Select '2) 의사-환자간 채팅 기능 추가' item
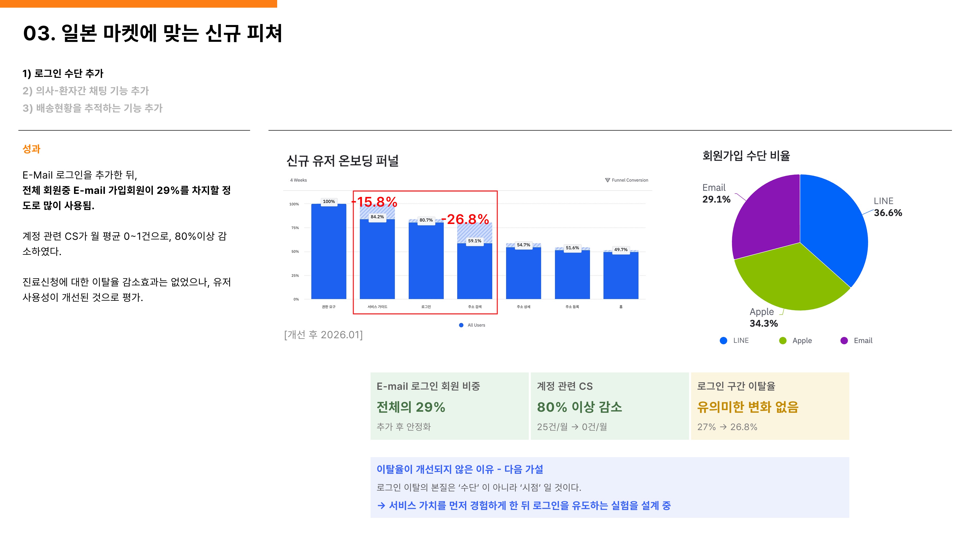980x551 pixels. (85, 91)
